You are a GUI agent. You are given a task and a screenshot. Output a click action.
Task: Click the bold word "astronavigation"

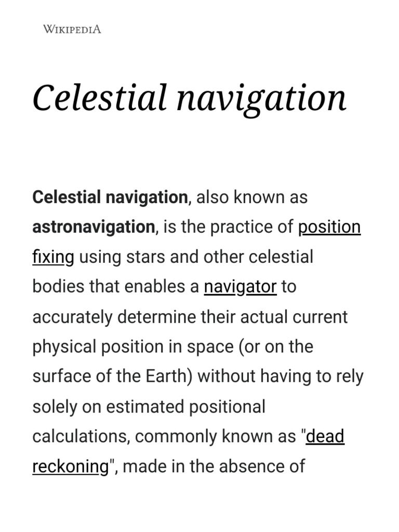coord(94,227)
